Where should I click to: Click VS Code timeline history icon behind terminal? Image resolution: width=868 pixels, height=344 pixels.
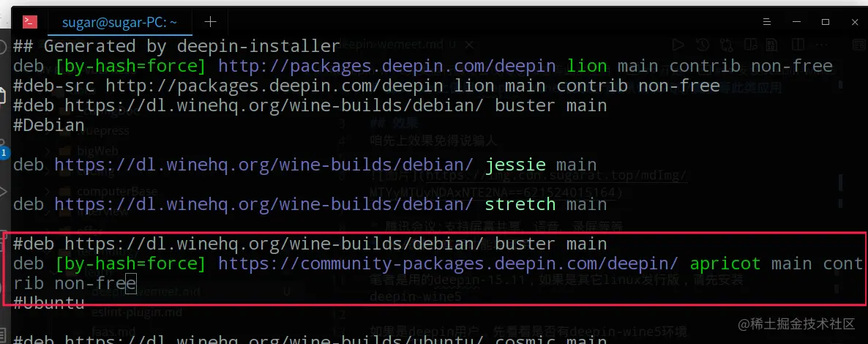(703, 45)
